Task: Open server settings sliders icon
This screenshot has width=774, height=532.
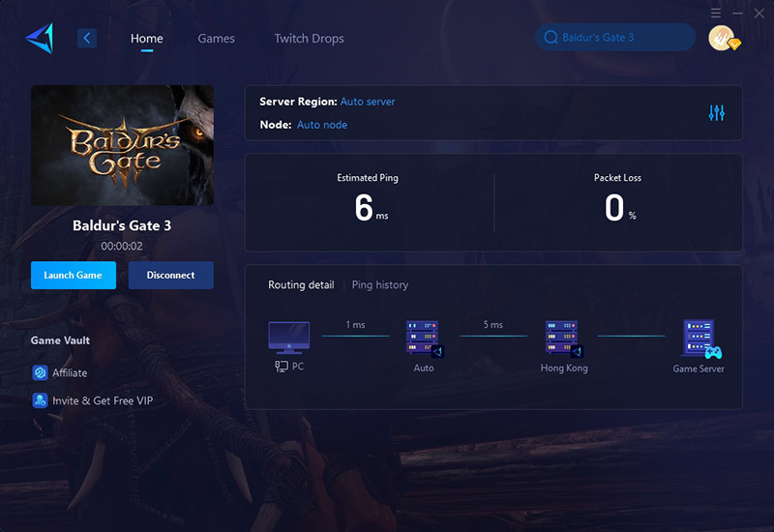Action: click(716, 113)
